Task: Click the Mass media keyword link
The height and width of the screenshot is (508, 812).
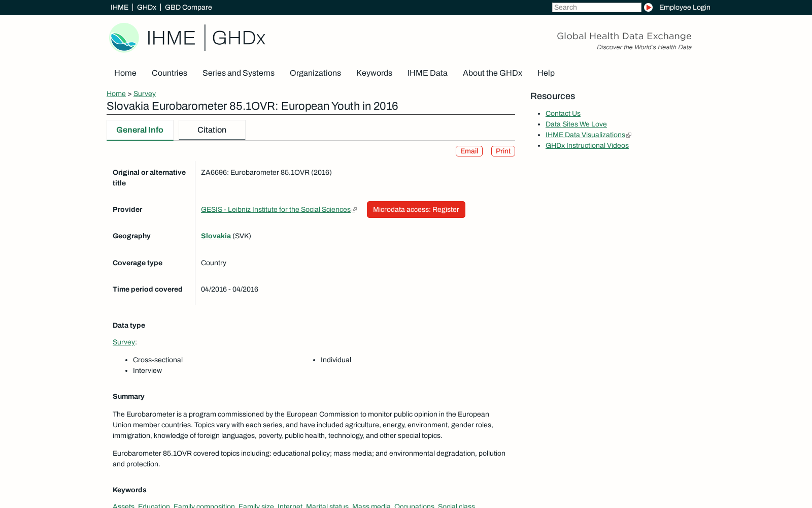Action: click(371, 505)
